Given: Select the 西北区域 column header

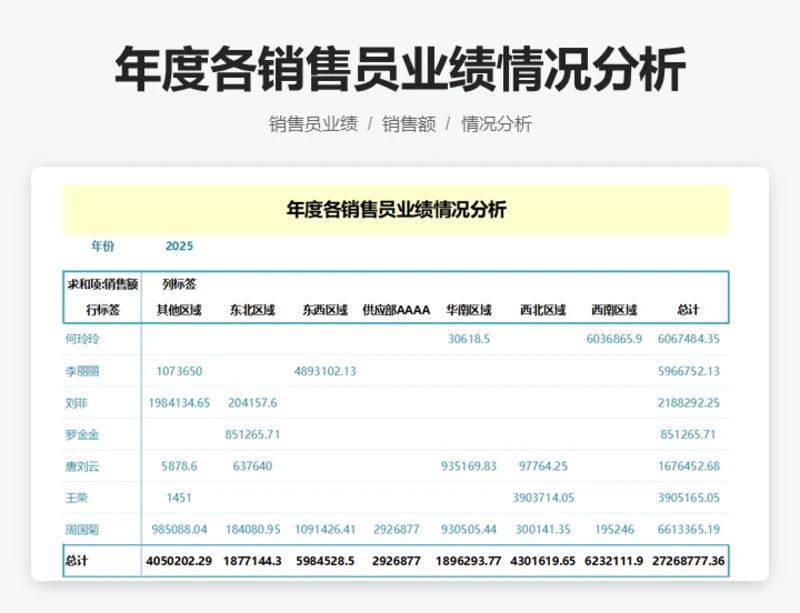Looking at the screenshot, I should coord(543,310).
